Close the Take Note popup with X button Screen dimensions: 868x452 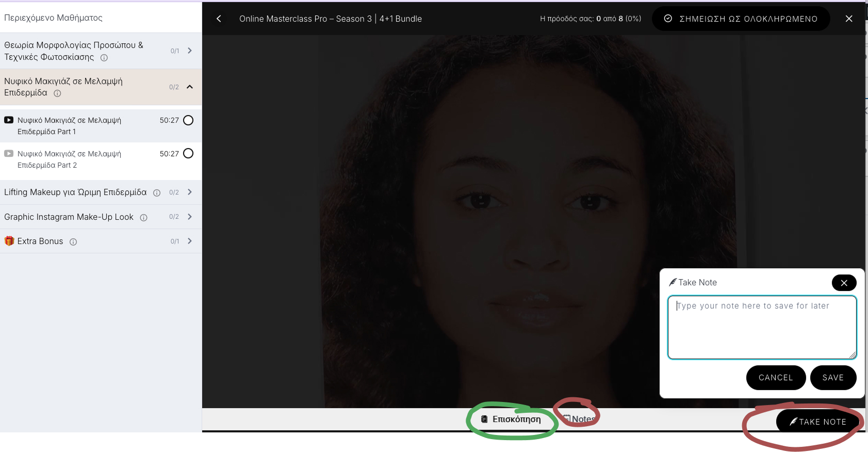click(844, 283)
